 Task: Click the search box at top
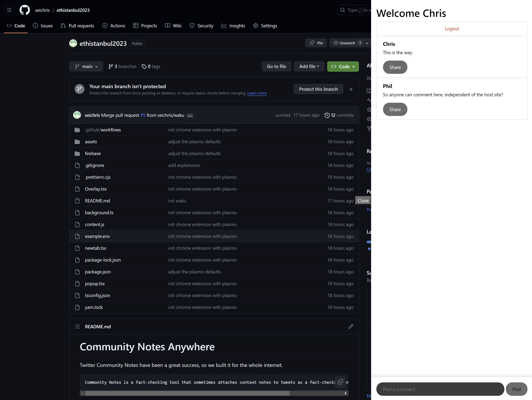354,10
